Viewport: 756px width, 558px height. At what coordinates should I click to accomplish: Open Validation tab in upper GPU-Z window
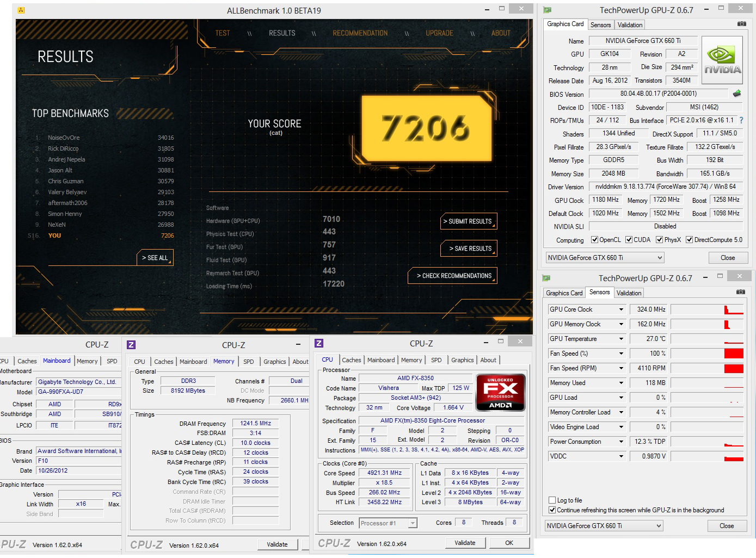630,25
